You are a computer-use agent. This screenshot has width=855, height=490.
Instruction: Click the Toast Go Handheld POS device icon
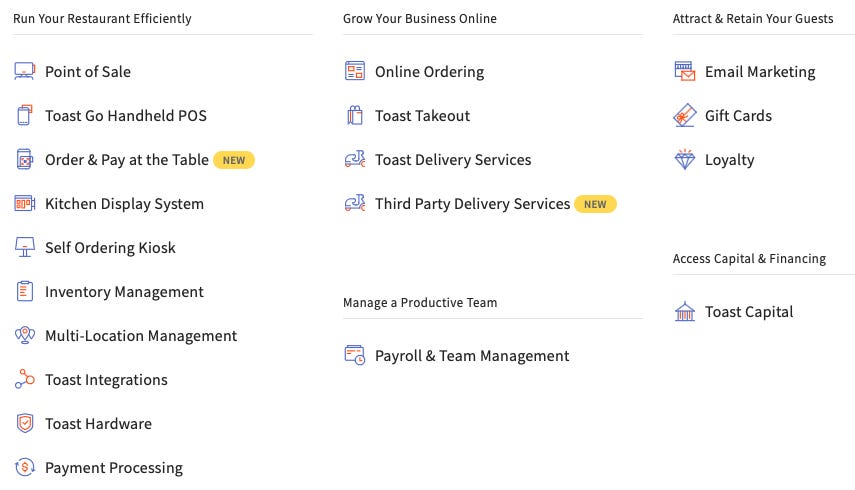click(x=25, y=115)
